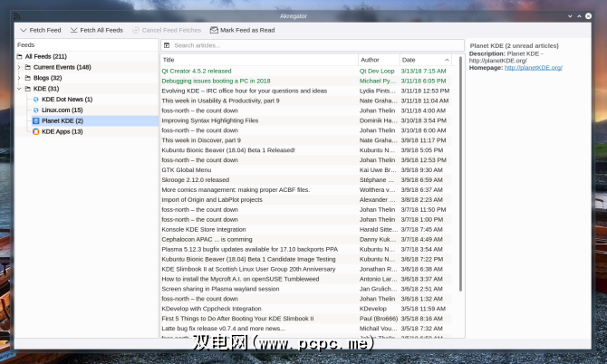
Task: Click Cancel Feed Fetches button
Action: click(x=167, y=30)
